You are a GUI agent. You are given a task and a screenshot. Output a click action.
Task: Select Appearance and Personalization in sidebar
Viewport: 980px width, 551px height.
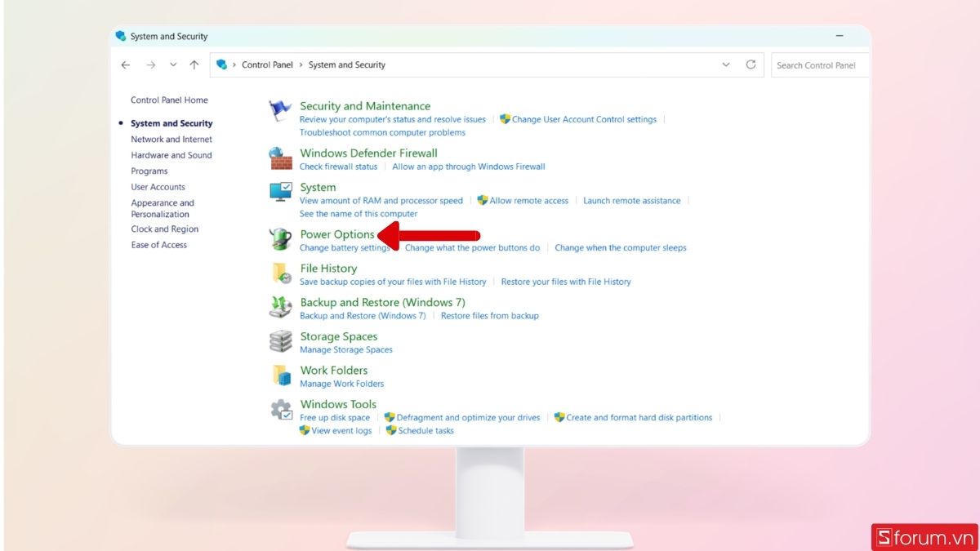pos(163,208)
